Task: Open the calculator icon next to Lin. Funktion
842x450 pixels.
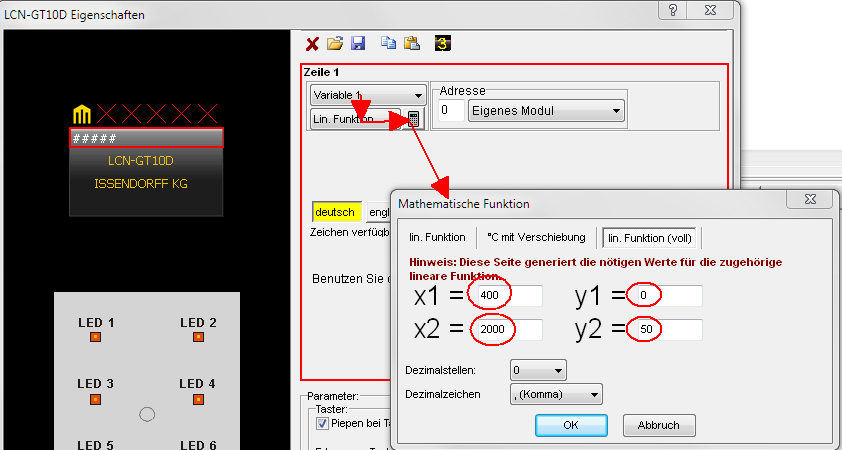Action: pos(414,119)
